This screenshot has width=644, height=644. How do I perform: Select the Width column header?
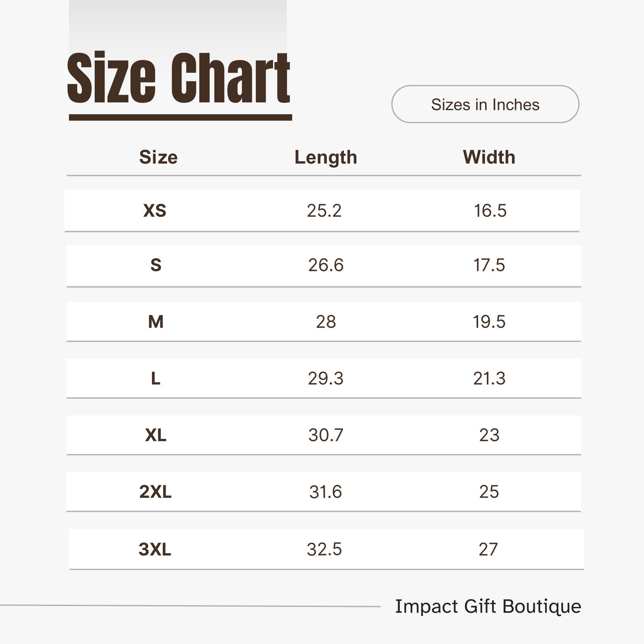[489, 157]
